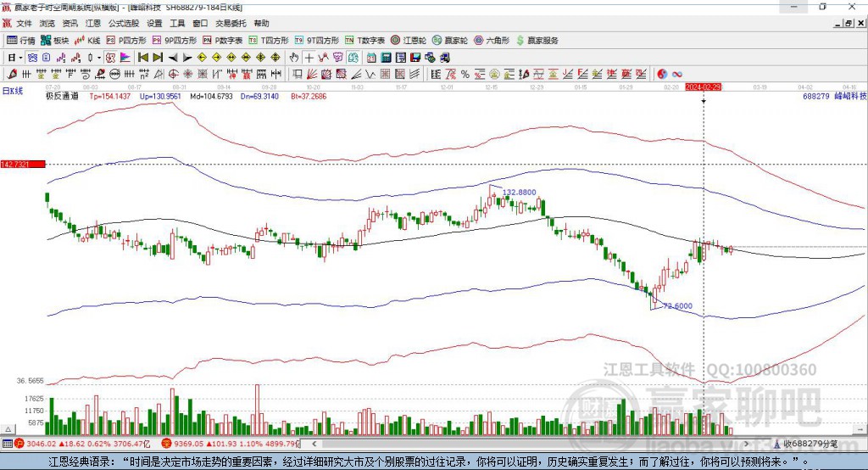Select the zigzag wave line tool
The width and height of the screenshot is (868, 470).
tap(370, 75)
